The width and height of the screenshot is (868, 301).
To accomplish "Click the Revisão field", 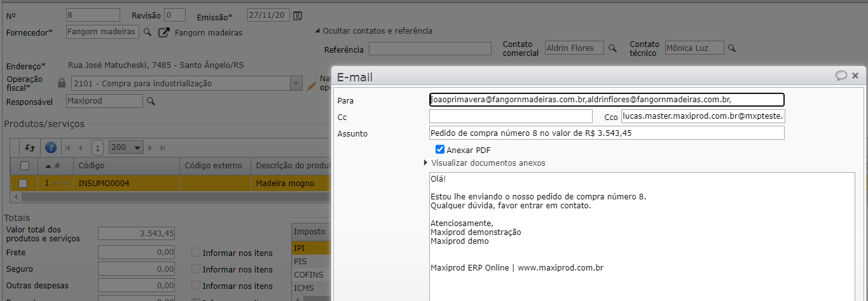I will [x=174, y=15].
